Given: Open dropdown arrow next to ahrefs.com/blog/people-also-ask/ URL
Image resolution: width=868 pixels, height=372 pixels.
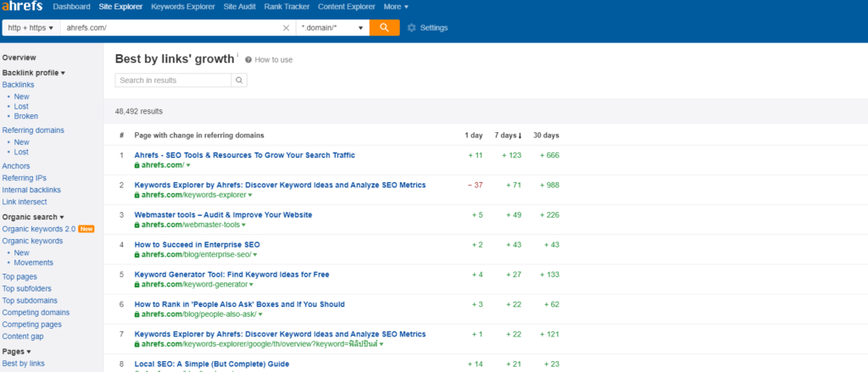Looking at the screenshot, I should click(261, 314).
